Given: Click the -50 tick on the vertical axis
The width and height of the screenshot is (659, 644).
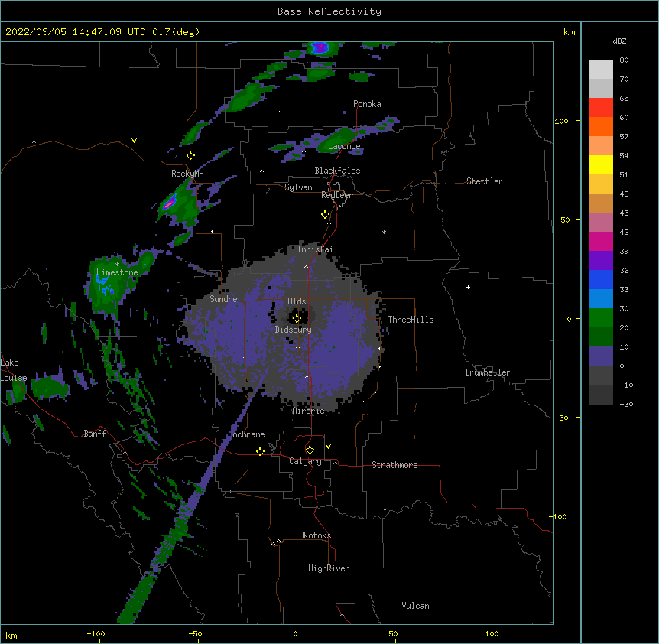Looking at the screenshot, I should [561, 418].
